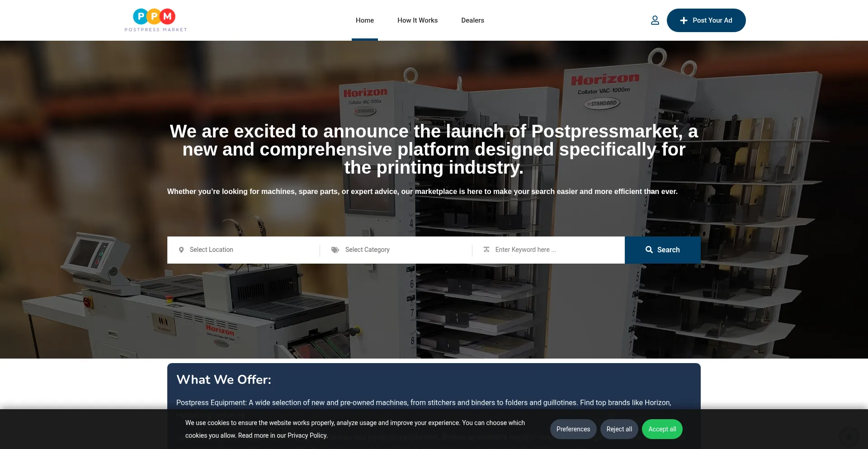The height and width of the screenshot is (449, 868).
Task: Click the Search button
Action: (663, 250)
